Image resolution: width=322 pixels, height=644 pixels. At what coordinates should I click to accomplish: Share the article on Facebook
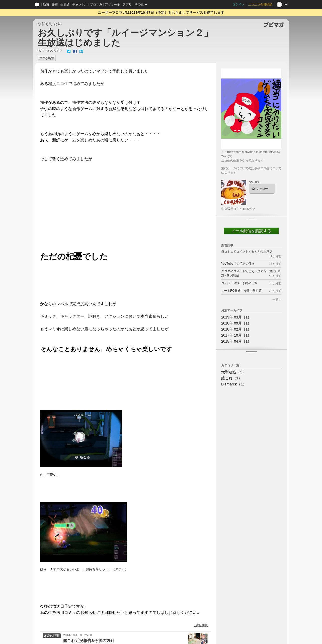(x=75, y=51)
